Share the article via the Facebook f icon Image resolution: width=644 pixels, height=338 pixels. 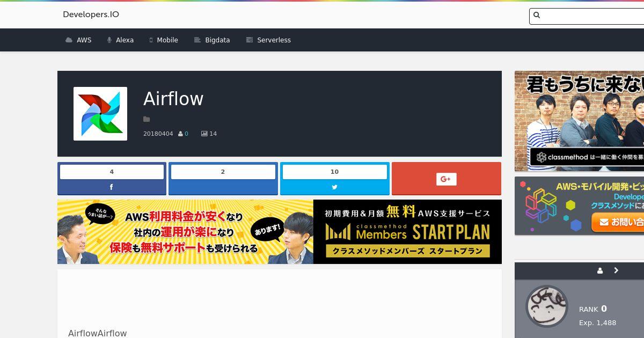(112, 187)
